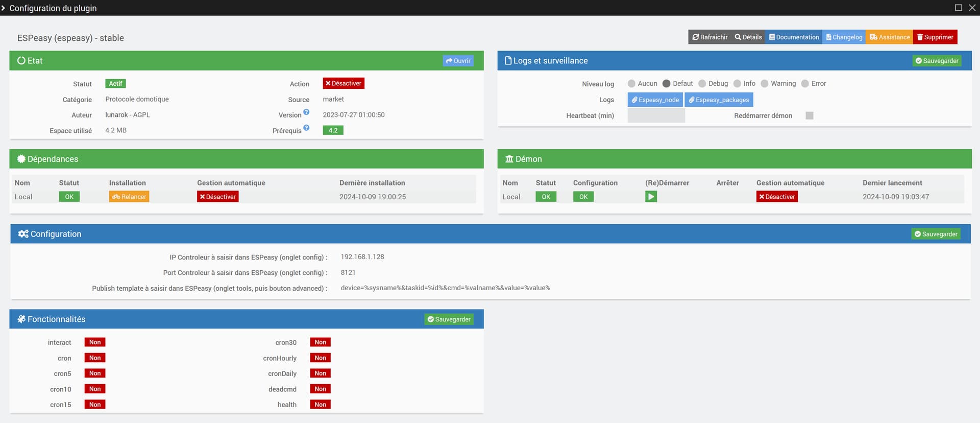980x423 pixels.
Task: Click the Actif status badge
Action: pos(115,83)
